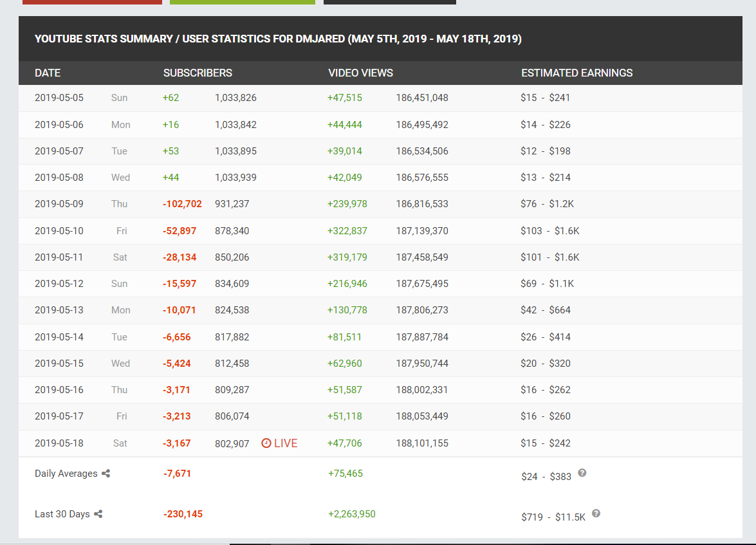The width and height of the screenshot is (756, 545).
Task: Click subscriber total 817,882
Action: coord(232,337)
